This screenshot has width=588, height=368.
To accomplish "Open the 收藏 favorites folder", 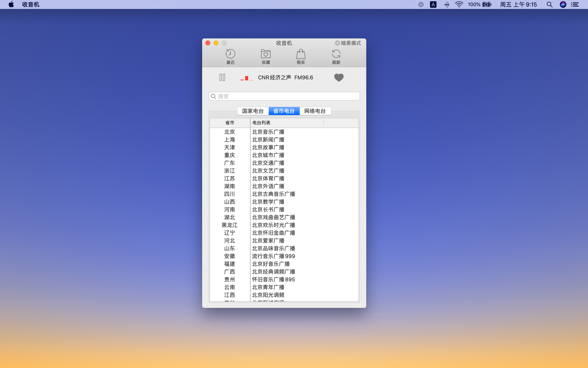I will click(x=266, y=56).
